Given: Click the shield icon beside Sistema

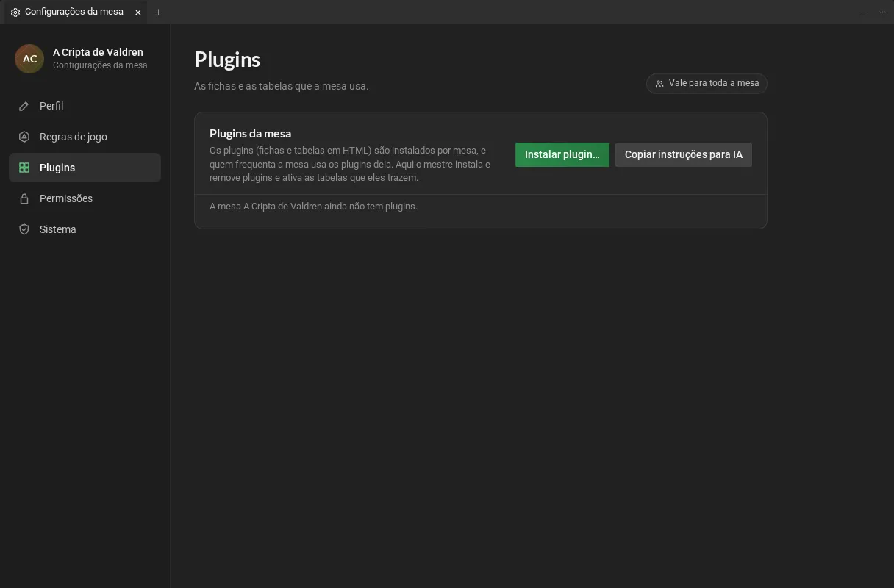Looking at the screenshot, I should pos(24,229).
